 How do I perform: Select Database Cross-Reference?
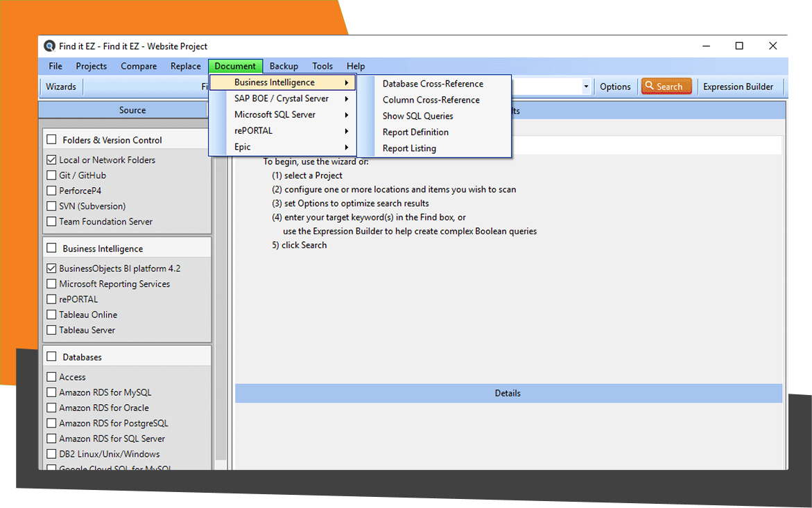(433, 84)
